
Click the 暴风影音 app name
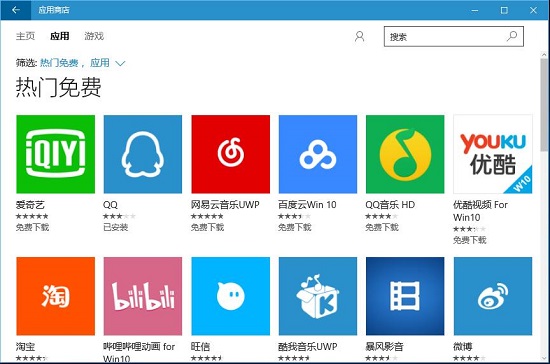(384, 346)
